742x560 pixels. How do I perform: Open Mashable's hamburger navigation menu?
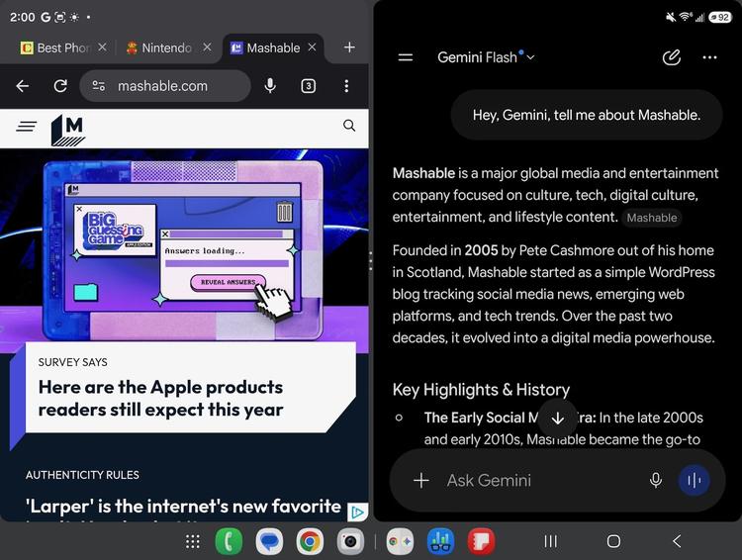[x=26, y=127]
